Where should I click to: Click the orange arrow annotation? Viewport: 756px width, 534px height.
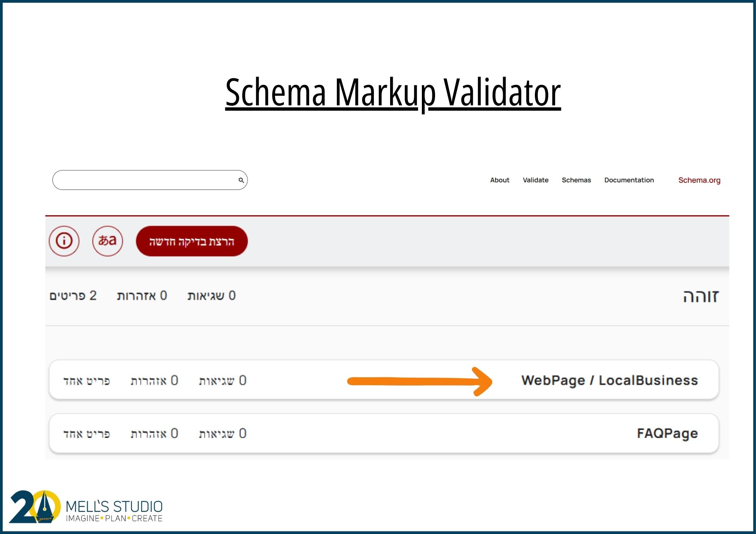pos(420,381)
